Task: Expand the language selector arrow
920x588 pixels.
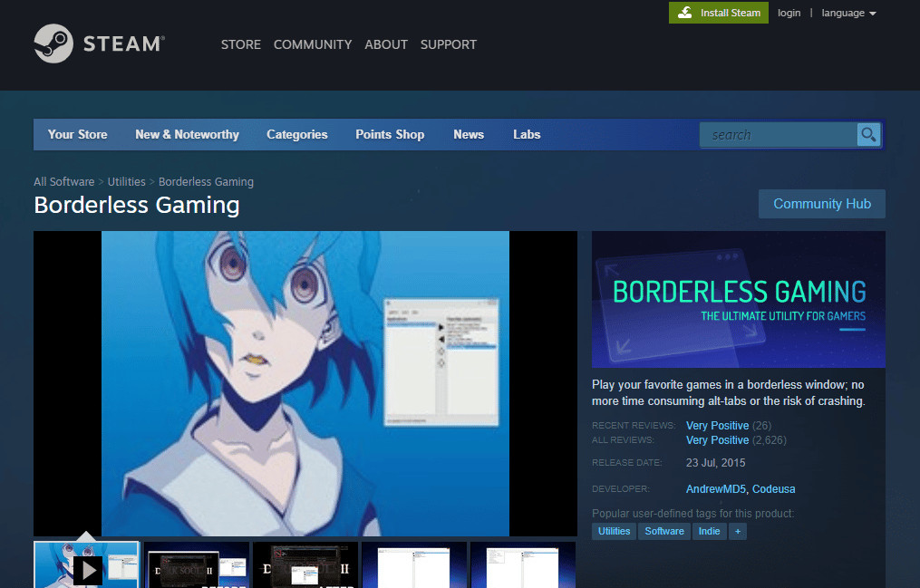Action: tap(871, 13)
